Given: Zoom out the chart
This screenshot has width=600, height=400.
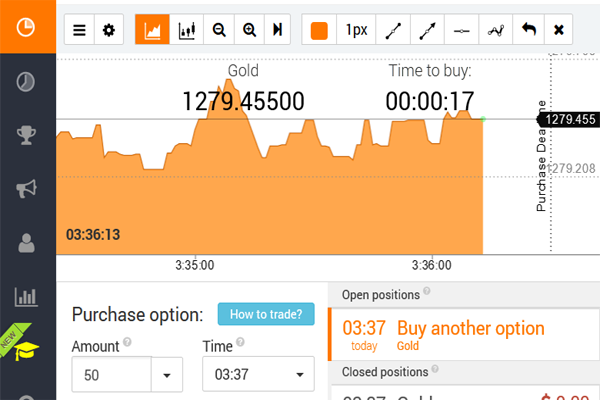Looking at the screenshot, I should 219,29.
